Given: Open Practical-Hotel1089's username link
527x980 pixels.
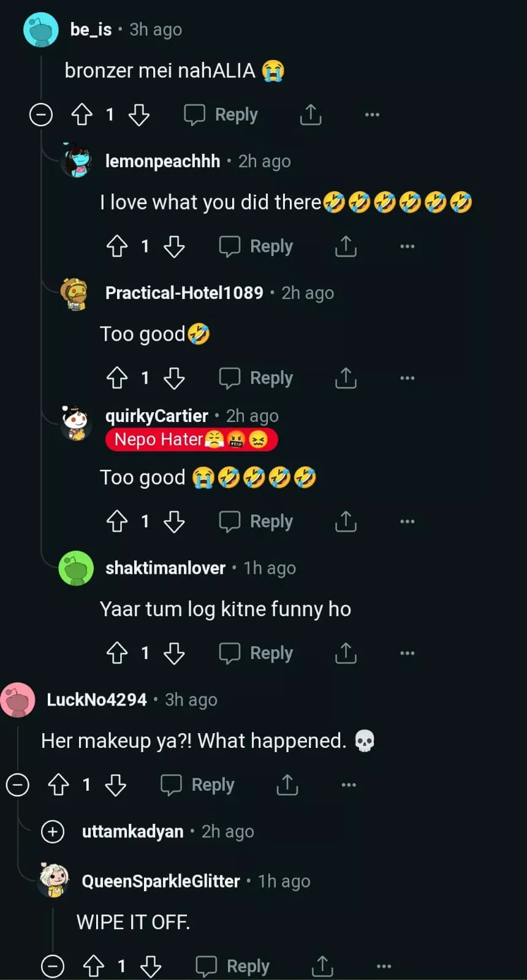Looking at the screenshot, I should pyautogui.click(x=184, y=293).
